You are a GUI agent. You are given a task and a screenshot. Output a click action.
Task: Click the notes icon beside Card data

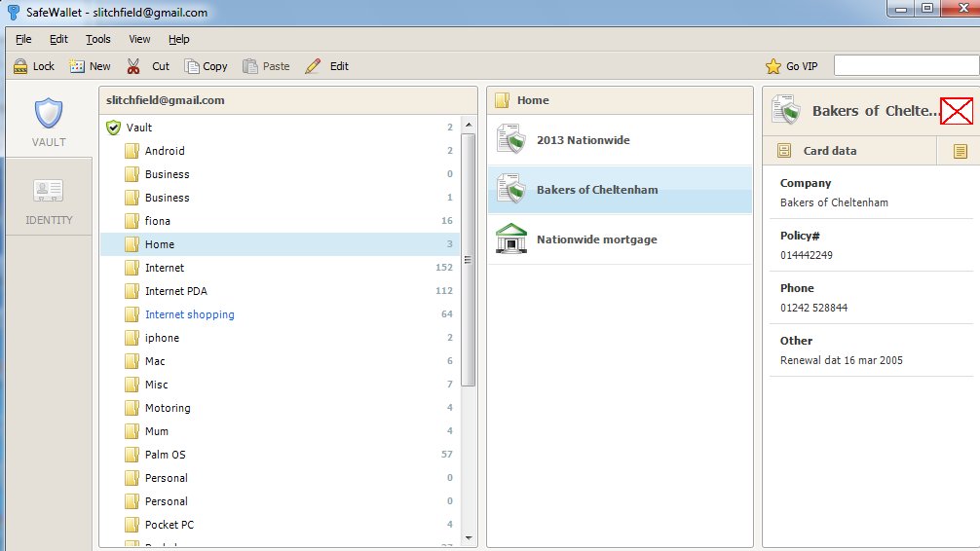tap(960, 151)
